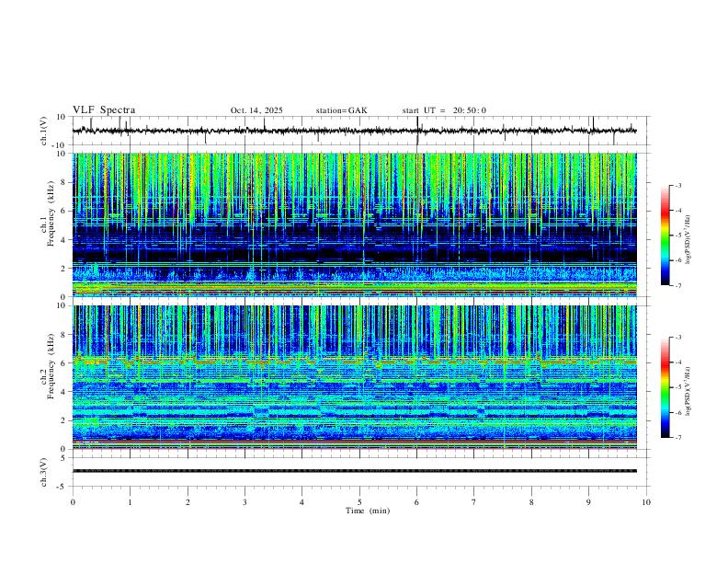
Task: Click the ch.2 "Frequency (kHz)" axis label
Action: pyautogui.click(x=51, y=366)
